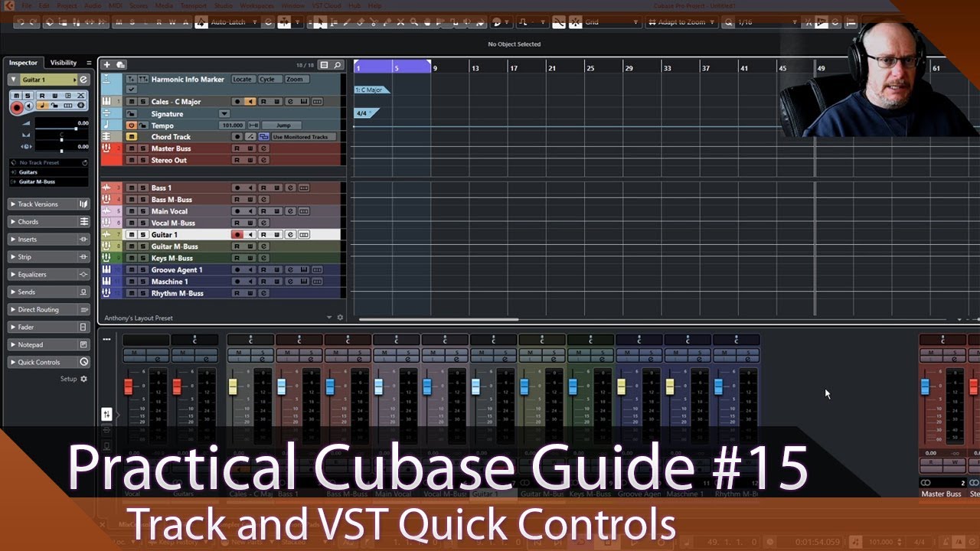Open Edit Channel Settings on Guitar 1 track
The image size is (980, 551).
pos(290,235)
